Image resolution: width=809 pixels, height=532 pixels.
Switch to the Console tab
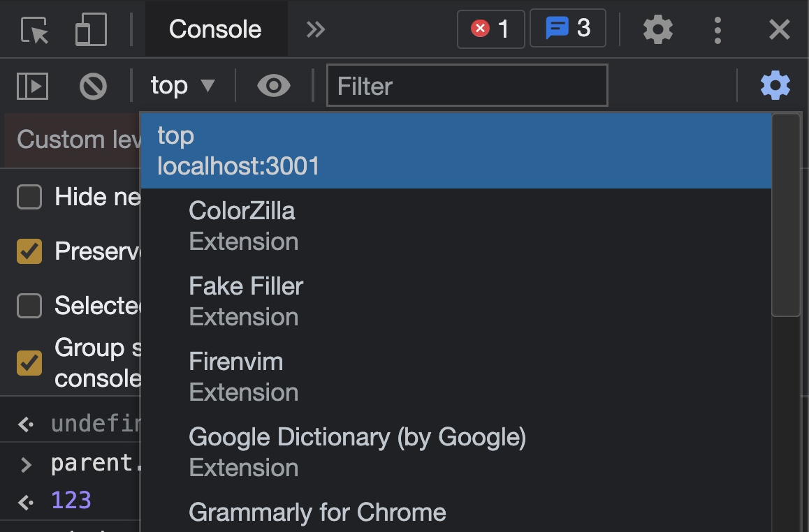pyautogui.click(x=215, y=29)
